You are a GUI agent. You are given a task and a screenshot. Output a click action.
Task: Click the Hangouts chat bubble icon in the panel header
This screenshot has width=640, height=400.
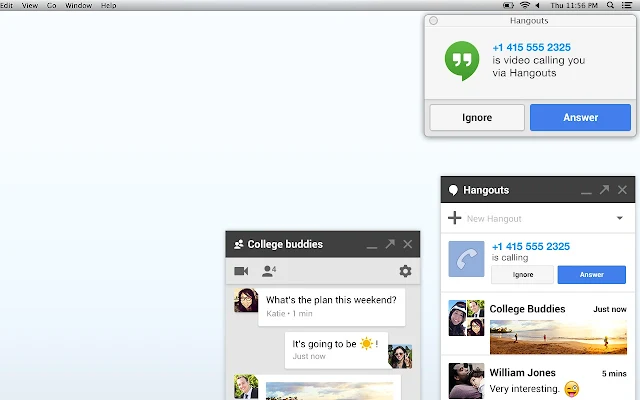453,190
